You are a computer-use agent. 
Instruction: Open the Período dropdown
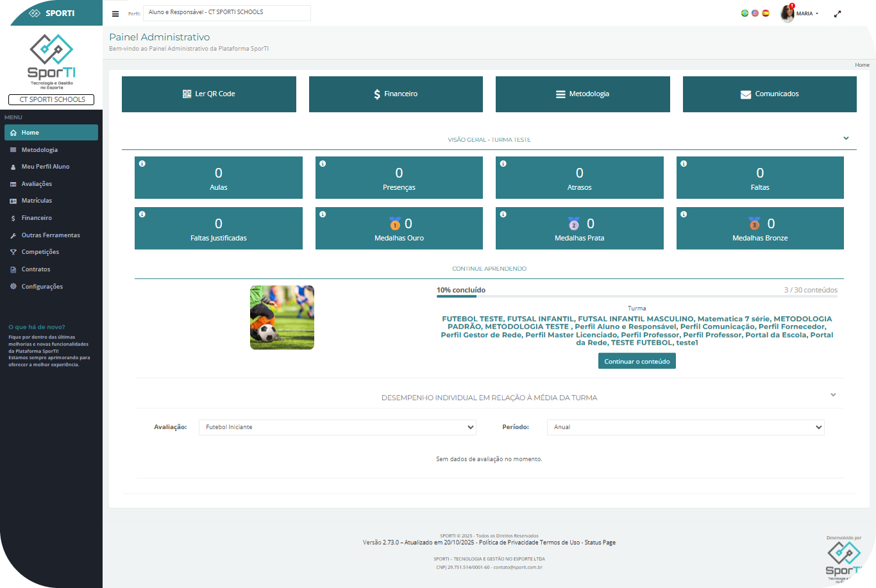coord(685,427)
